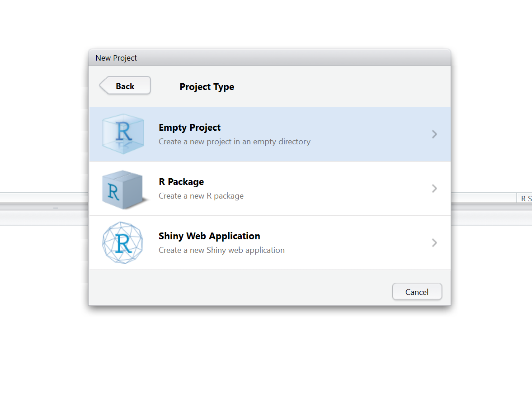Click the Empty Project glass cube icon
The image size is (532, 394).
click(123, 134)
